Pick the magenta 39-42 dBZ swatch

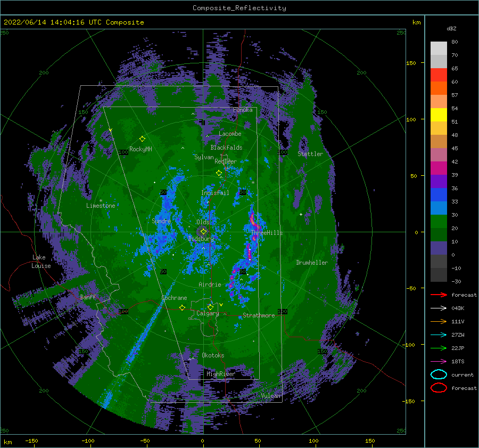tap(439, 168)
